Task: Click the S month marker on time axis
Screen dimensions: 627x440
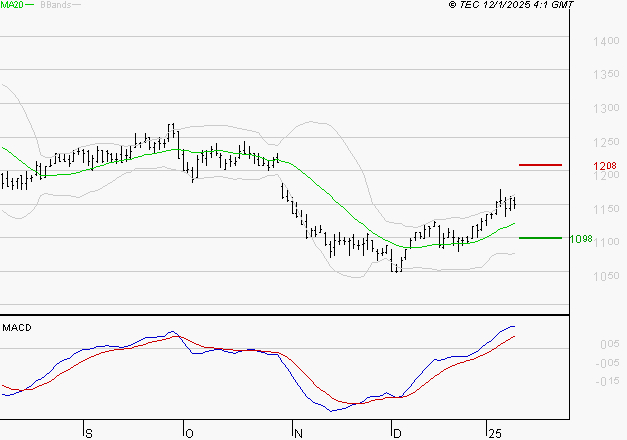Action: click(x=89, y=434)
